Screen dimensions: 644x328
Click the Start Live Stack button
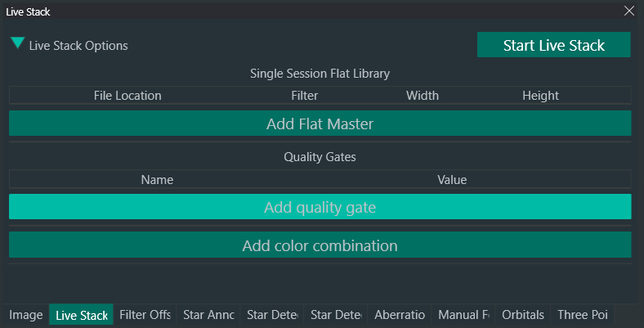click(x=553, y=45)
